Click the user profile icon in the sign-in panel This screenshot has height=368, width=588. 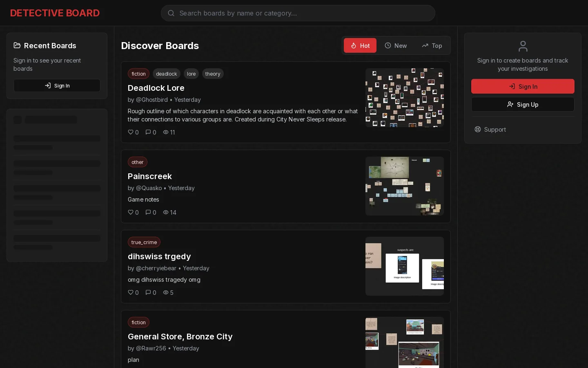523,46
